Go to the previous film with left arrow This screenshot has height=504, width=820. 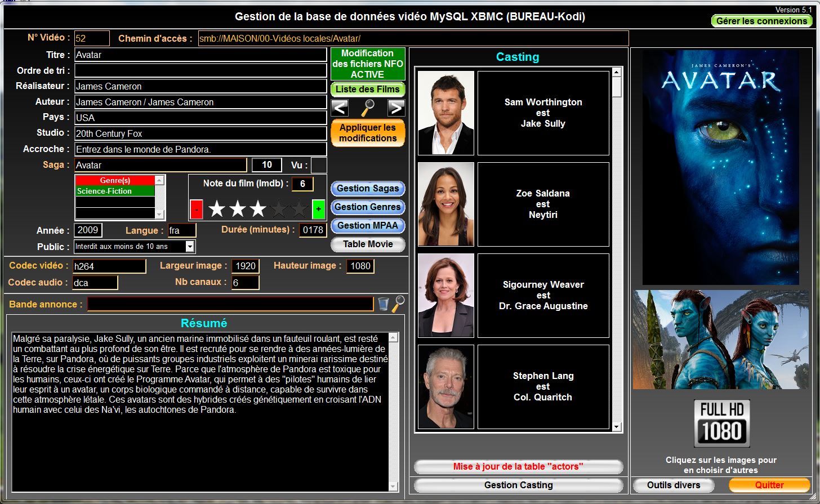[340, 108]
